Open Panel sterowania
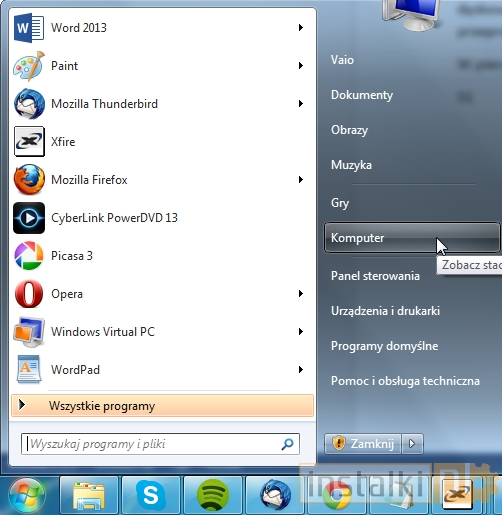The image size is (502, 515). (x=375, y=276)
